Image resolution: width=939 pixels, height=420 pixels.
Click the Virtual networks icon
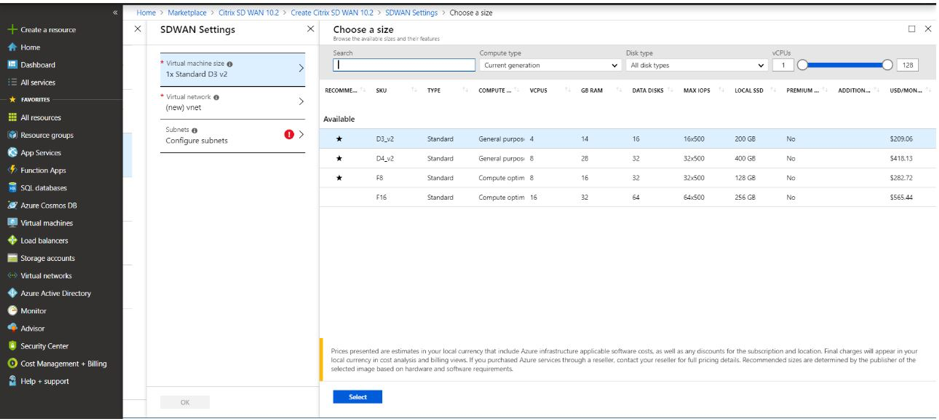pyautogui.click(x=12, y=276)
